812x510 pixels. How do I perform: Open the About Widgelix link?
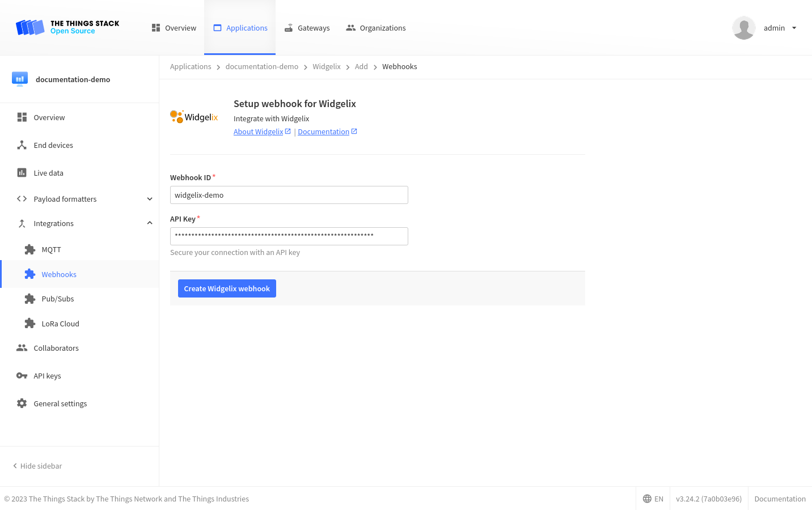click(259, 131)
